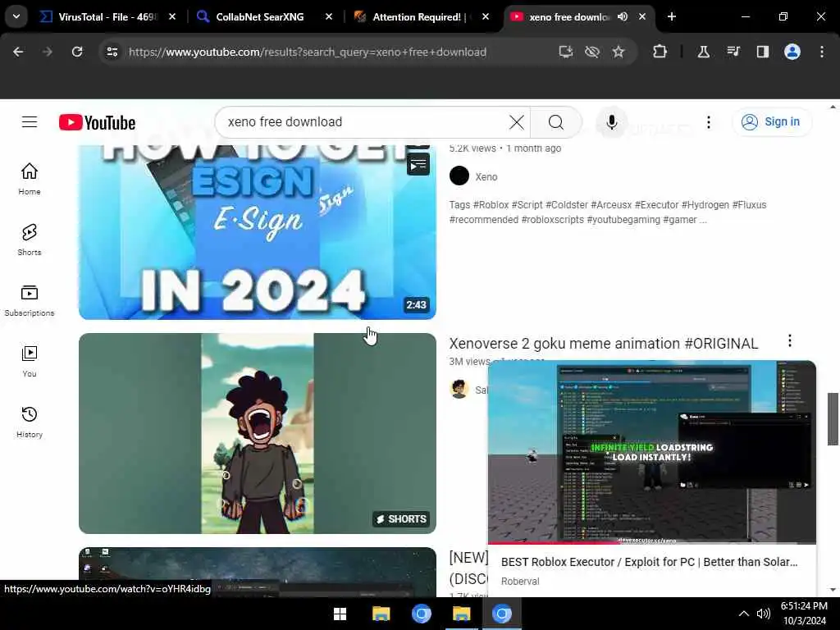
Task: Open YouTube guide hamburger menu
Action: 30,122
